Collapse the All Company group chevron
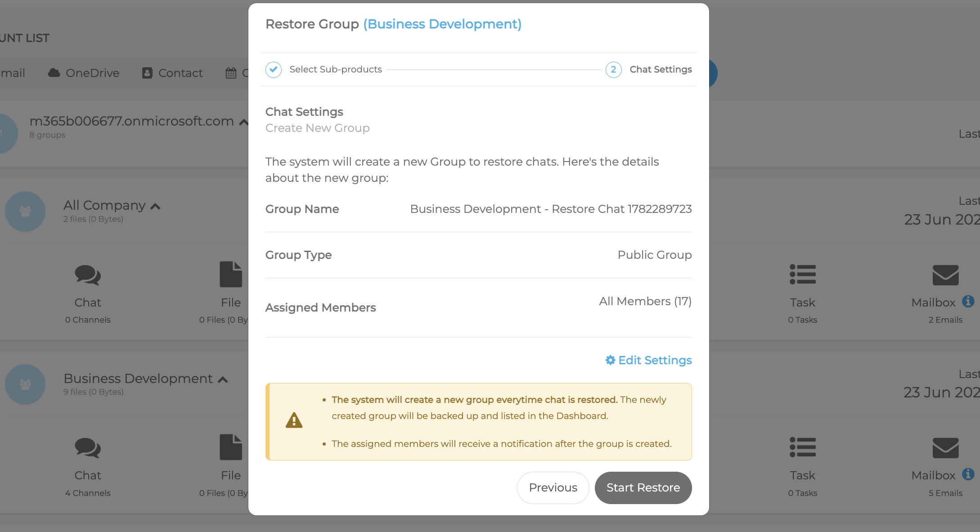This screenshot has width=980, height=532. pos(155,207)
